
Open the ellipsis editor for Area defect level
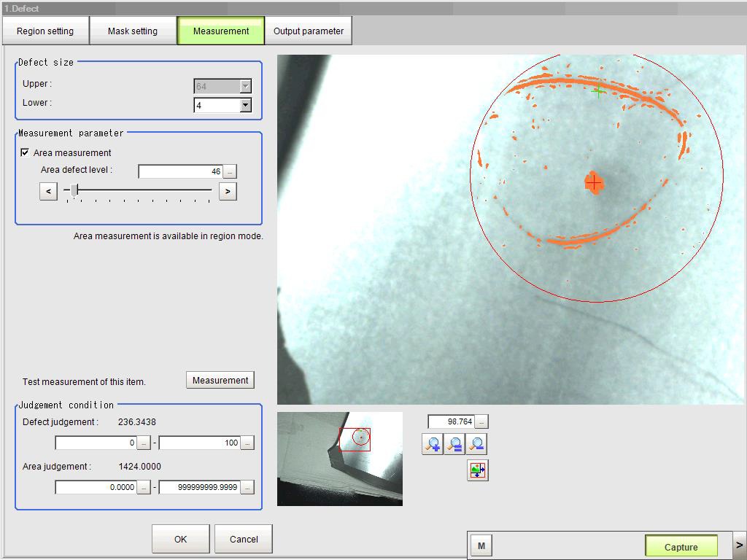230,171
